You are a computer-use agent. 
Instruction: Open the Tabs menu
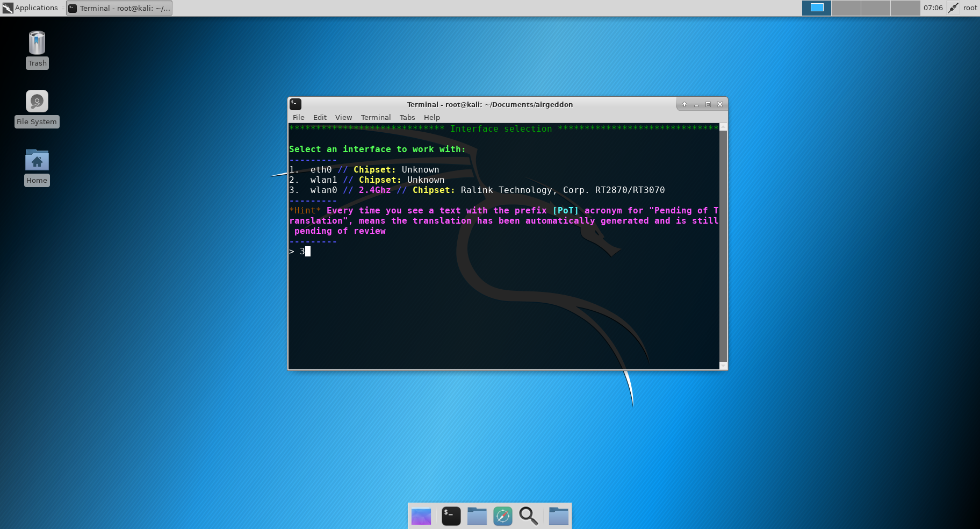407,117
